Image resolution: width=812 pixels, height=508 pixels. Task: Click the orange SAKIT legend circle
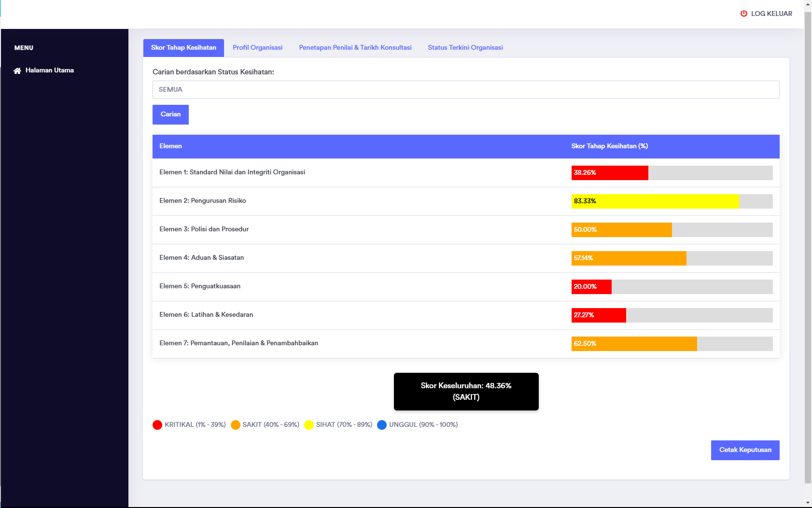[236, 425]
